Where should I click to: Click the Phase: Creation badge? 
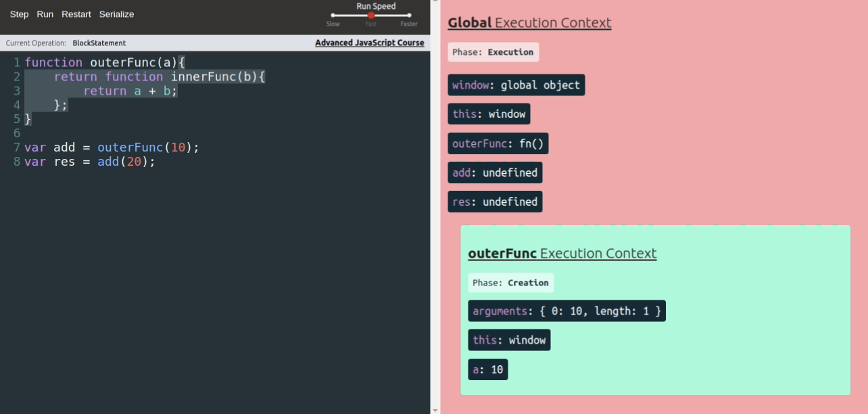(510, 283)
